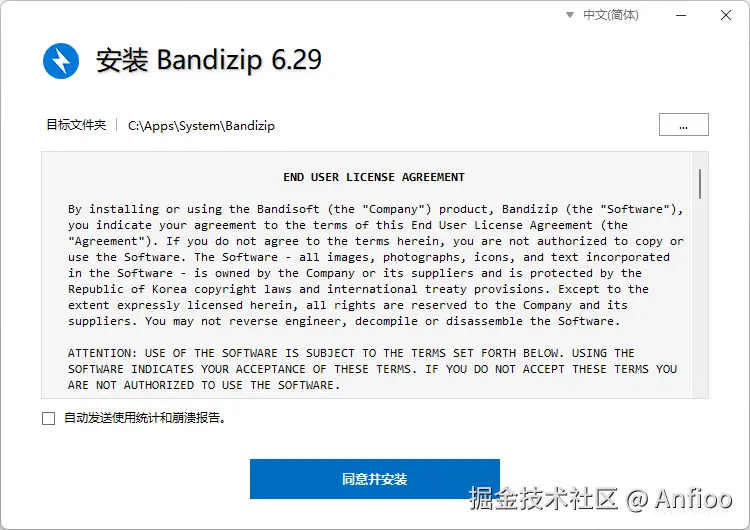Click the END USER LICENSE AGREEMENT heading
This screenshot has height=530, width=750.
click(374, 177)
